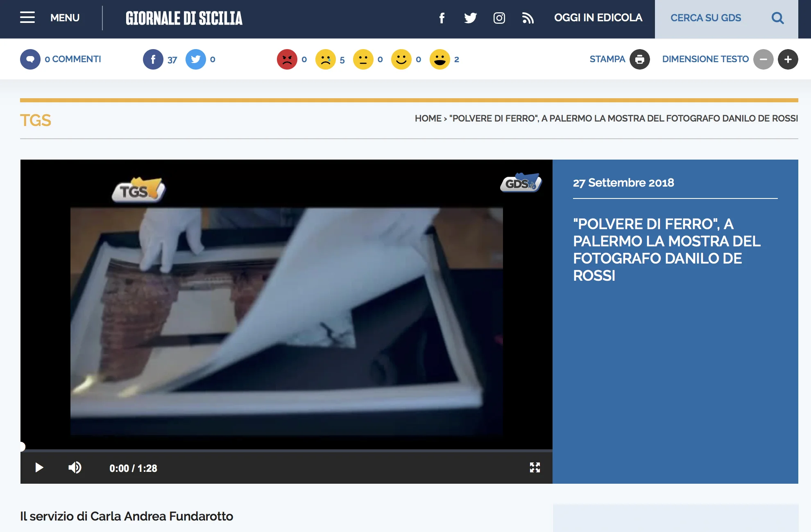Open the hamburger MENU
This screenshot has height=532, width=811.
tap(27, 17)
